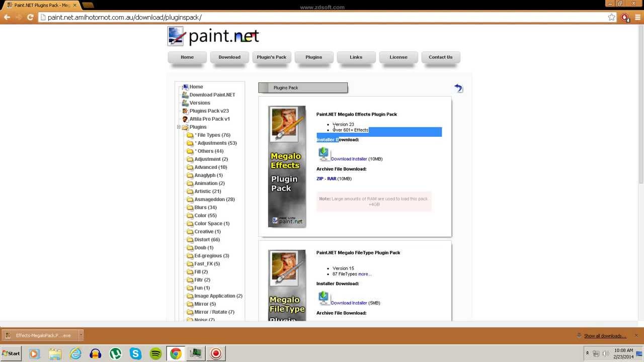Open uTorrent from taskbar

(x=115, y=353)
